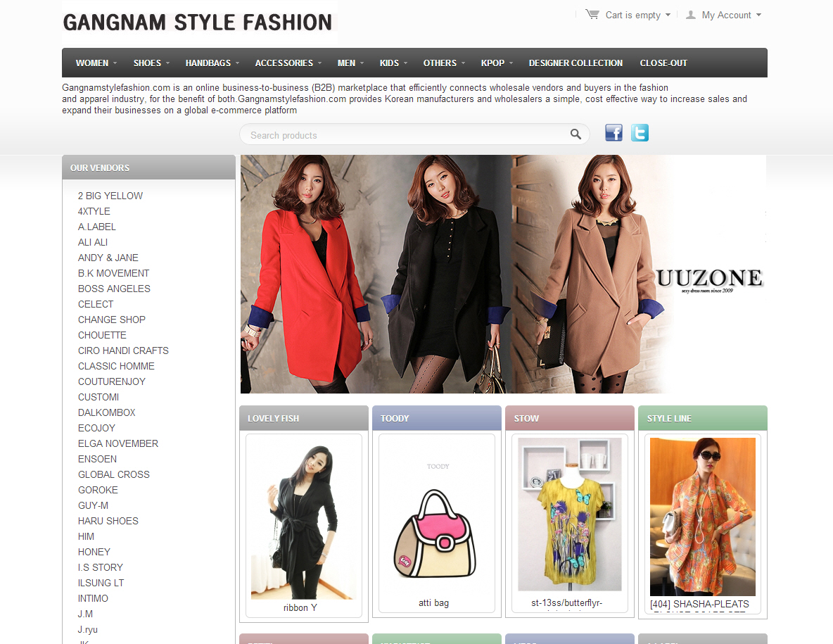
Task: Select vendor DALKOMBOX
Action: click(x=107, y=412)
